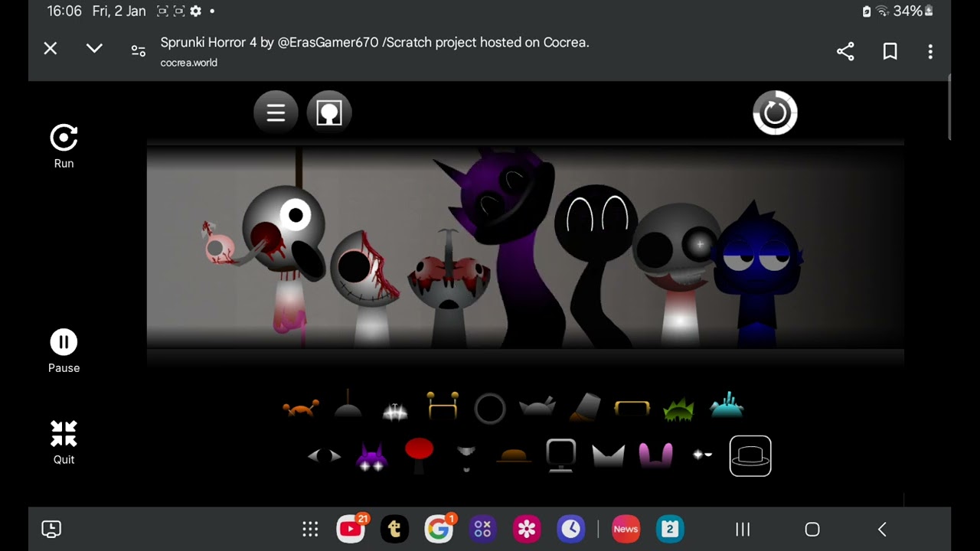Click the blue sleepy-eyed character
The width and height of the screenshot is (980, 551).
pos(758,277)
